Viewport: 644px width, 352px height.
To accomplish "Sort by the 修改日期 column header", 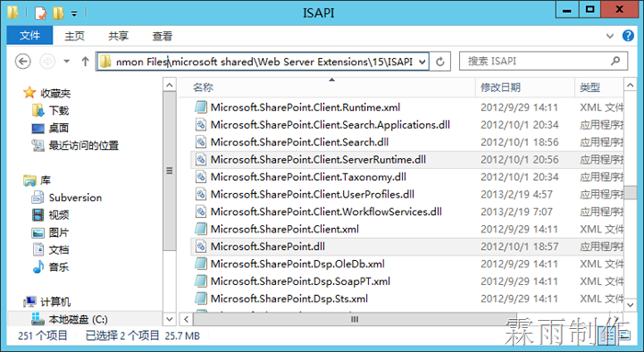I will [x=500, y=87].
